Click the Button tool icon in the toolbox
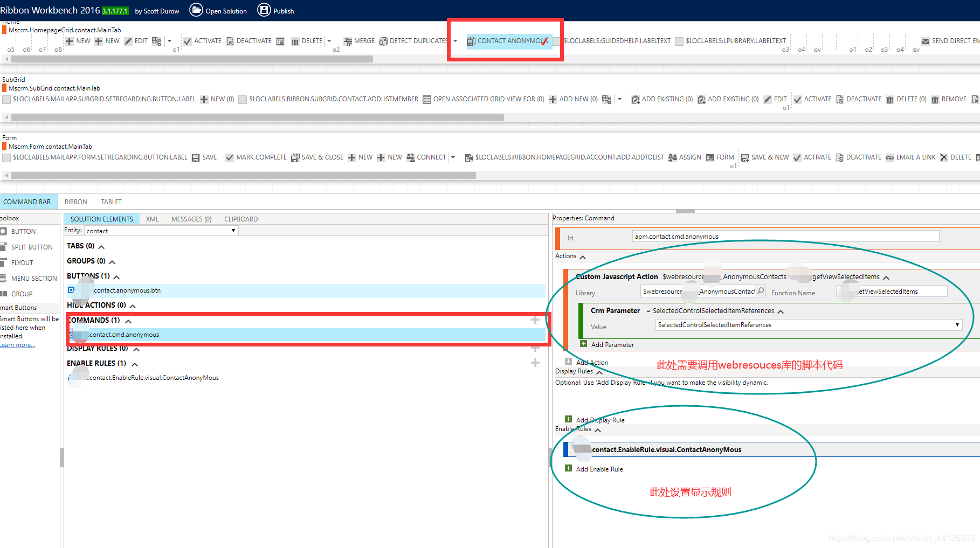This screenshot has width=980, height=548. pyautogui.click(x=3, y=231)
